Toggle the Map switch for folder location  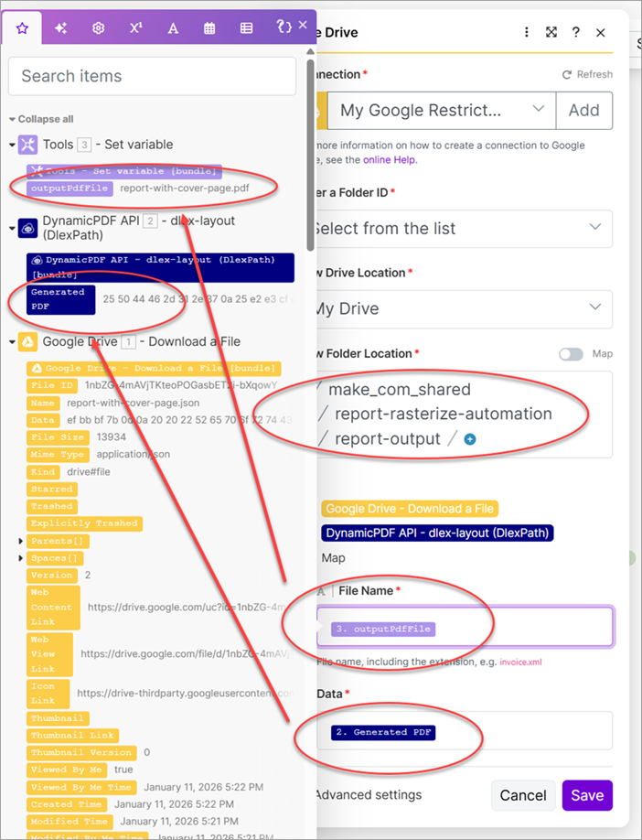click(571, 354)
